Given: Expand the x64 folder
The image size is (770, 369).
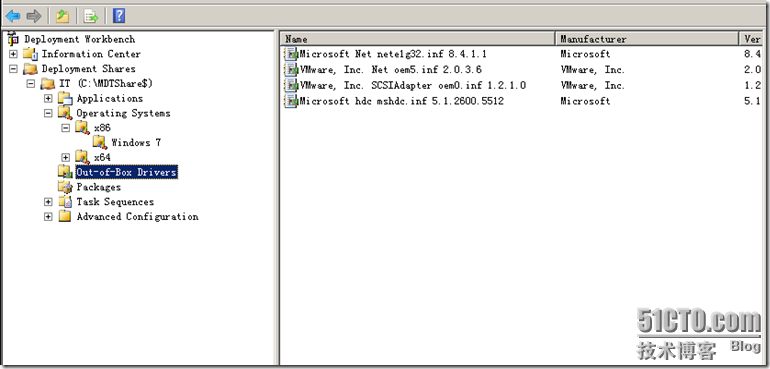Looking at the screenshot, I should 66,157.
